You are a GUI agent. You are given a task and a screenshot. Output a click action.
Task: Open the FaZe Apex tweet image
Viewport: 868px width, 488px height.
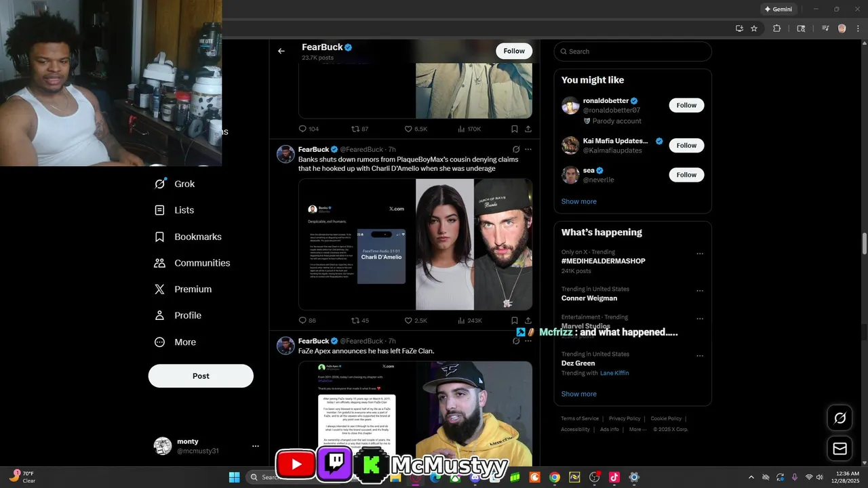pos(415,413)
